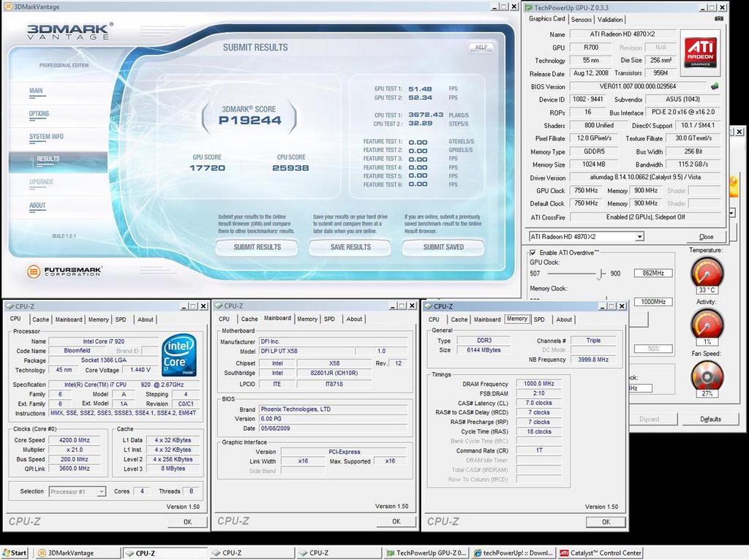Click the temperature gauge in Overdrive panel
The image size is (749, 560).
pyautogui.click(x=707, y=272)
